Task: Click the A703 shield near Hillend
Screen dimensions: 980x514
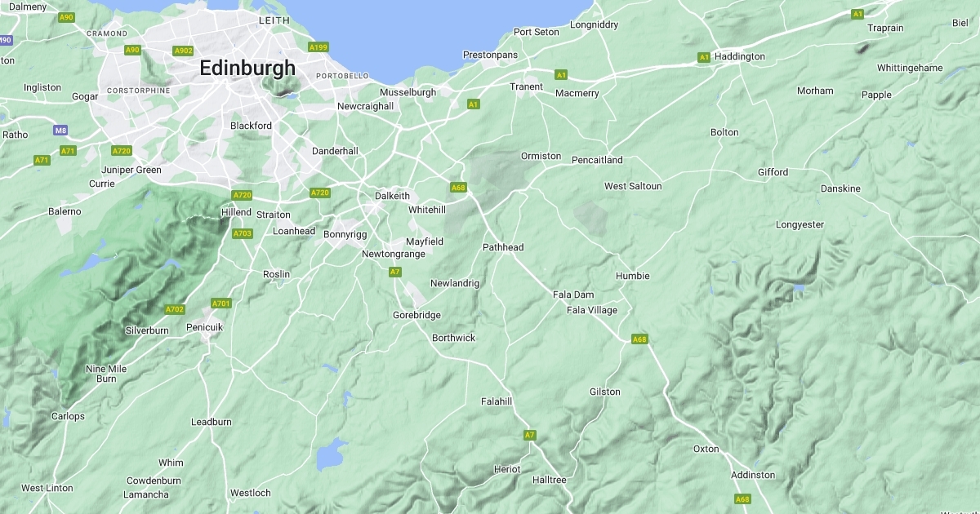Action: tap(243, 233)
